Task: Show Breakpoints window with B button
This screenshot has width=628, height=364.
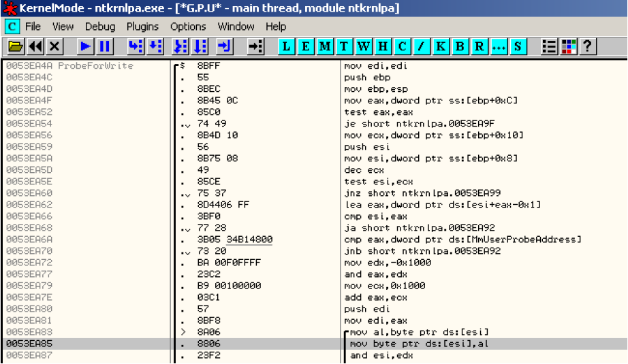Action: [460, 46]
